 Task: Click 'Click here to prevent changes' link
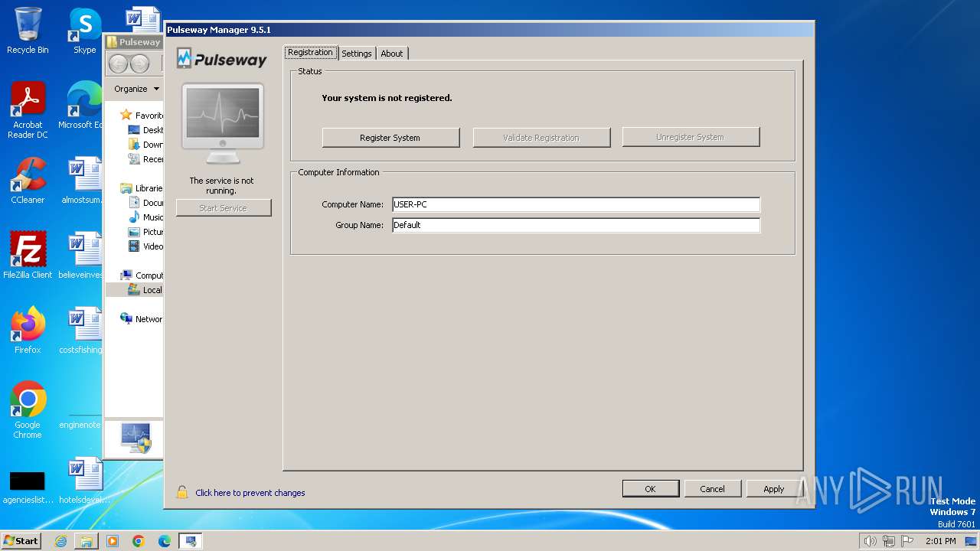pos(250,493)
